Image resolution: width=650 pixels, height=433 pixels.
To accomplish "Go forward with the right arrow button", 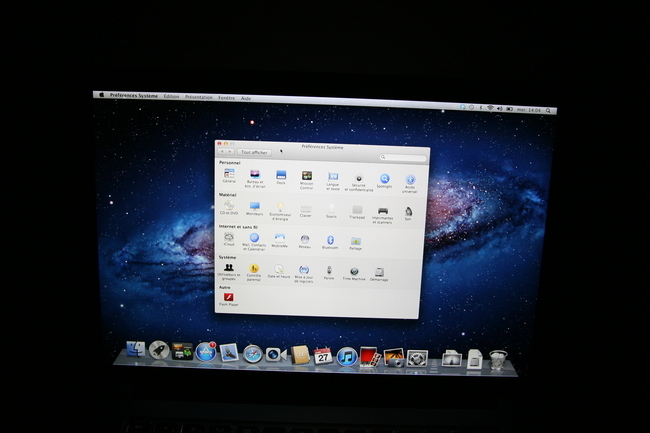I will [x=230, y=152].
